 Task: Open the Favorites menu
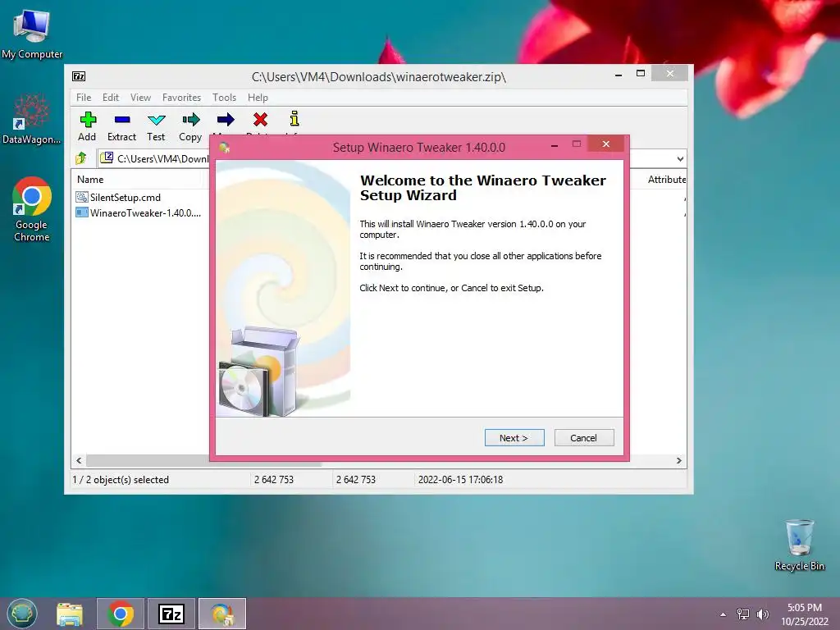(181, 98)
